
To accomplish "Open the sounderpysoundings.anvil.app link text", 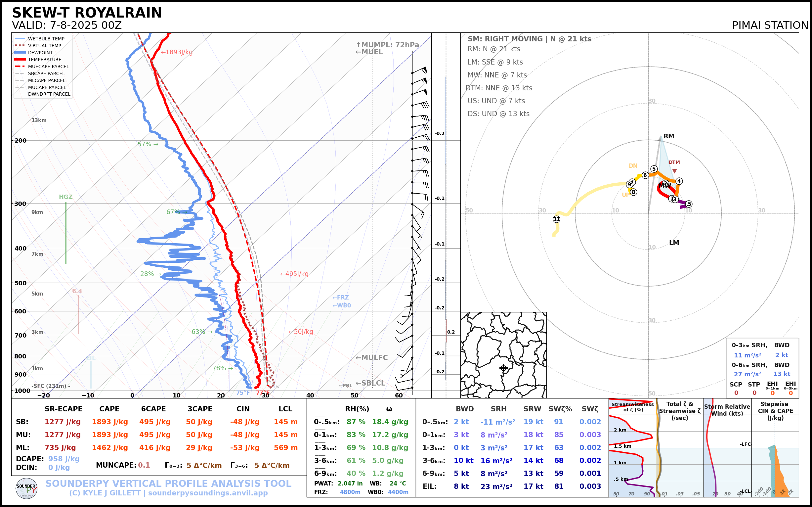I will (x=208, y=493).
